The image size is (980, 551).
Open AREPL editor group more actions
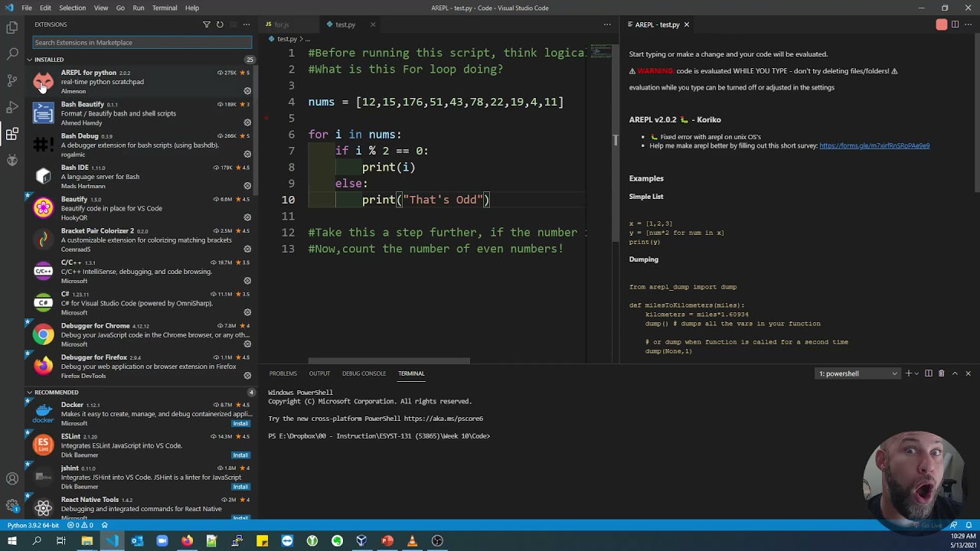click(x=969, y=24)
